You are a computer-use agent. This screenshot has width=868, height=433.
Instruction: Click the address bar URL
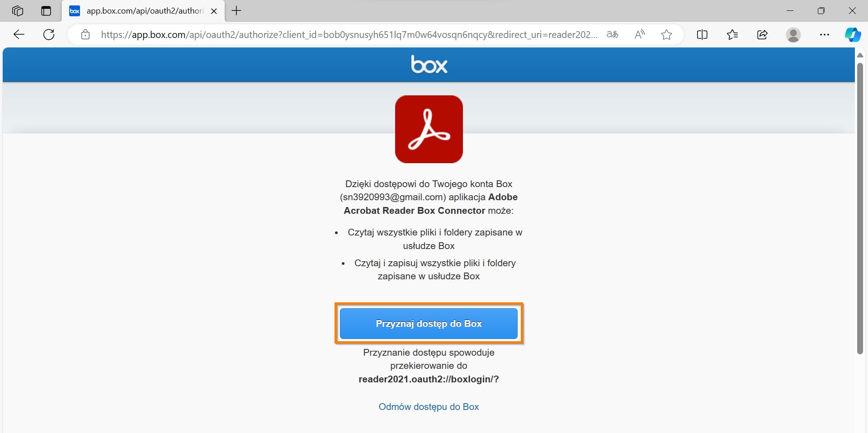click(x=349, y=34)
